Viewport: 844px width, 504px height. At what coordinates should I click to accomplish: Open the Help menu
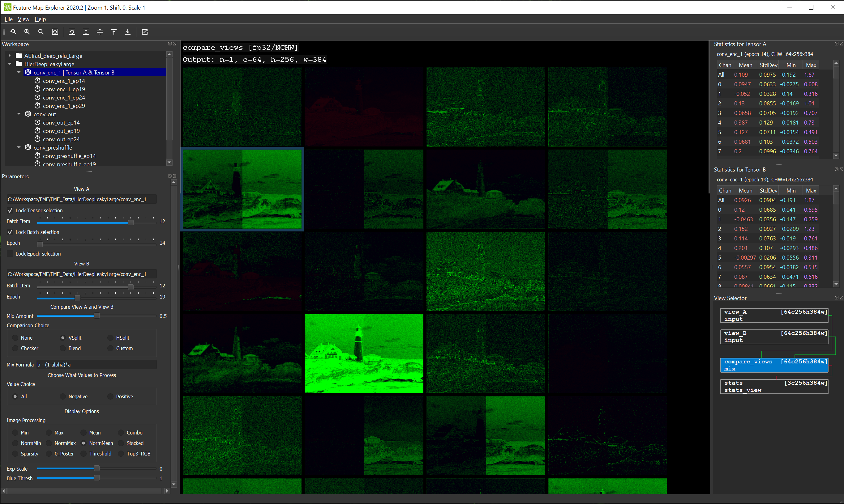point(40,19)
